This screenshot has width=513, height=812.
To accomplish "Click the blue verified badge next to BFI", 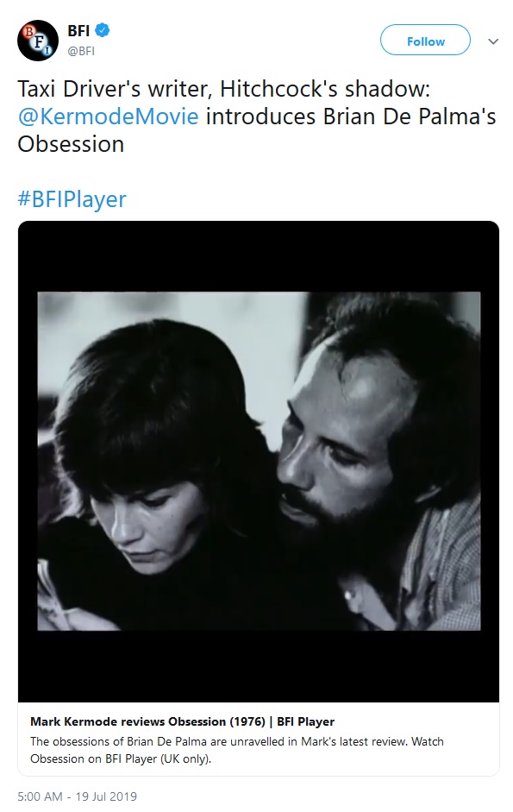I will coord(103,30).
